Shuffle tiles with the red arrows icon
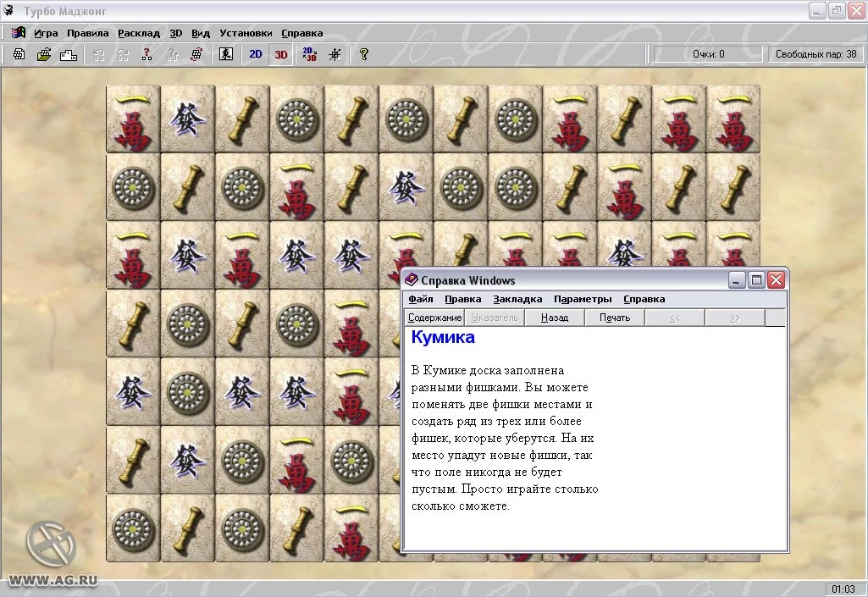 pyautogui.click(x=196, y=54)
